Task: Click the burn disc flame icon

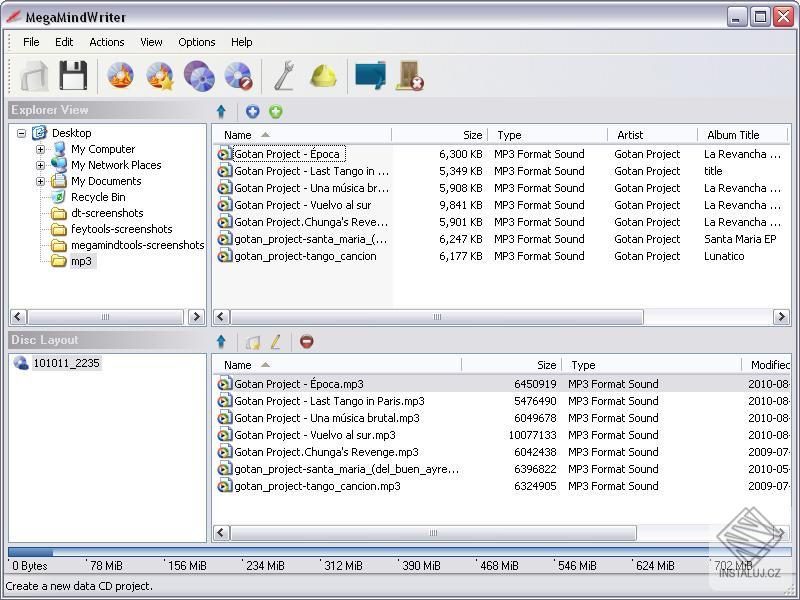Action: coord(121,76)
